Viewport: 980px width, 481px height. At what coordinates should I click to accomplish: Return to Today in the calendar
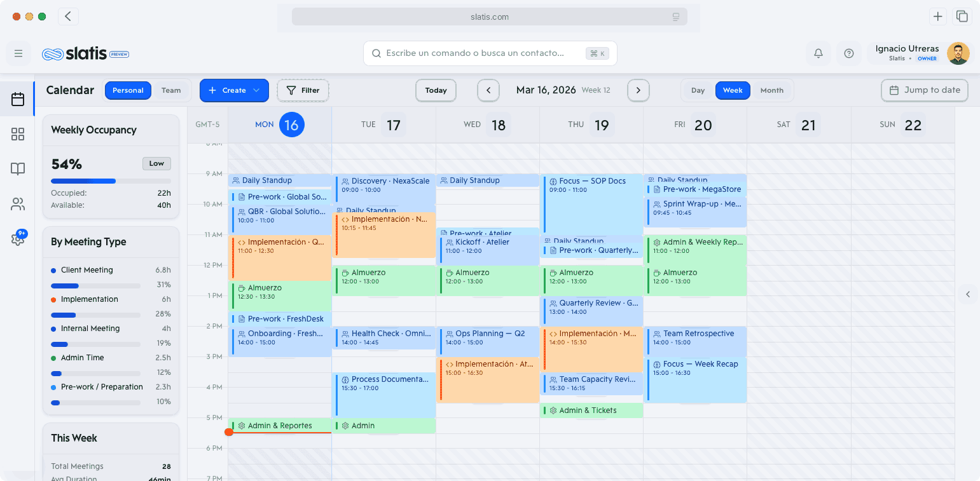(436, 90)
